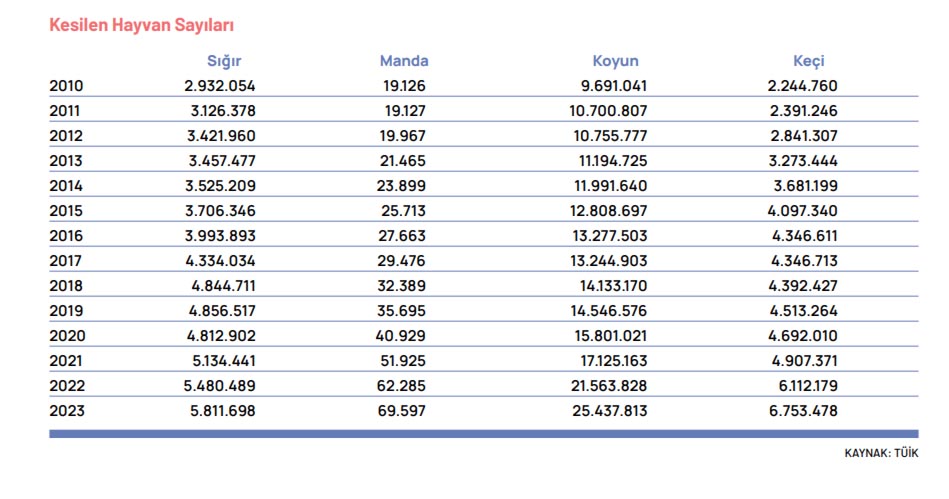Select the Manda column header
Screen dimensions: 949x499
click(x=404, y=61)
